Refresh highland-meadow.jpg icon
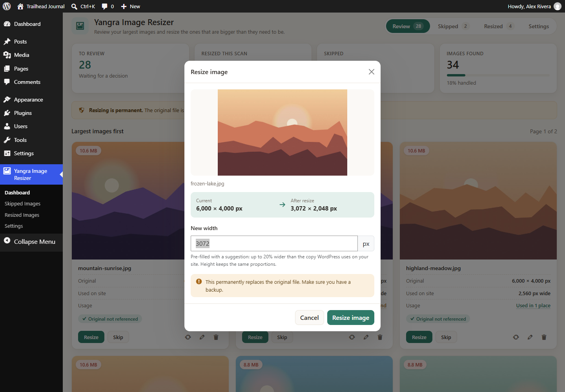Screen dimensions: 565x392 tap(516, 337)
